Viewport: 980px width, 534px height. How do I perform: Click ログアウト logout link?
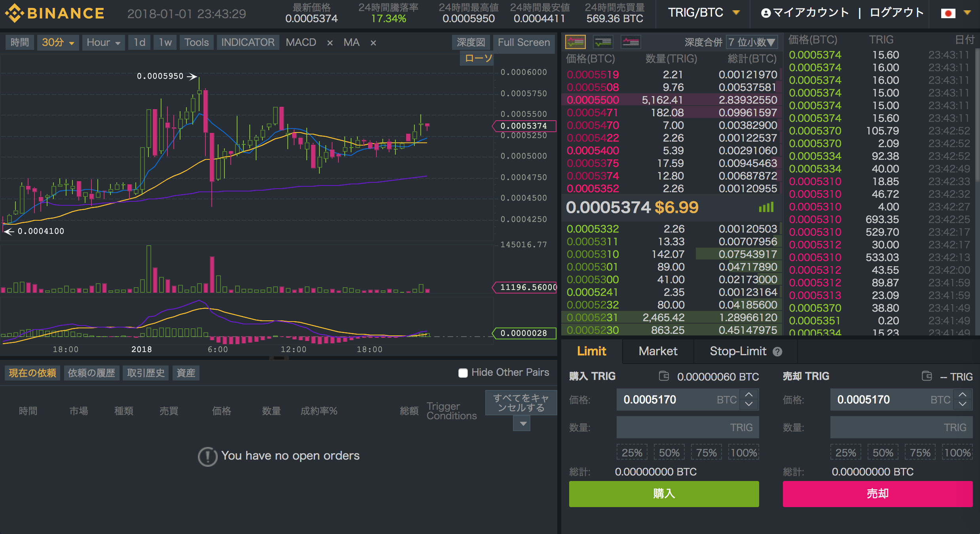point(896,13)
